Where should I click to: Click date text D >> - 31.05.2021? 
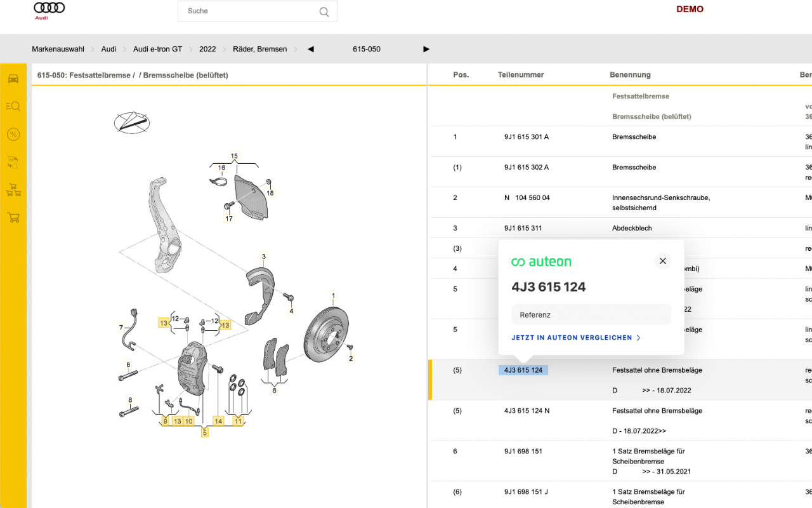point(652,472)
